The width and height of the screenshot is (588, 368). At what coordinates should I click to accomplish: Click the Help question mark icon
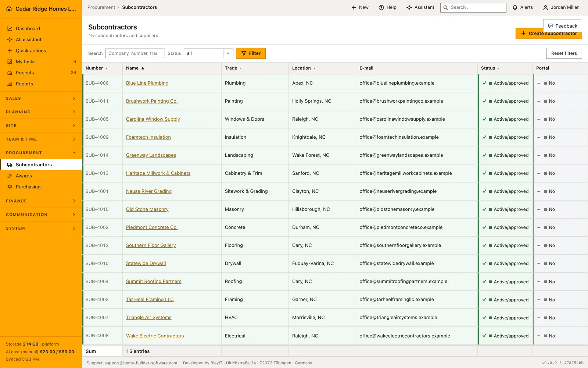point(381,7)
